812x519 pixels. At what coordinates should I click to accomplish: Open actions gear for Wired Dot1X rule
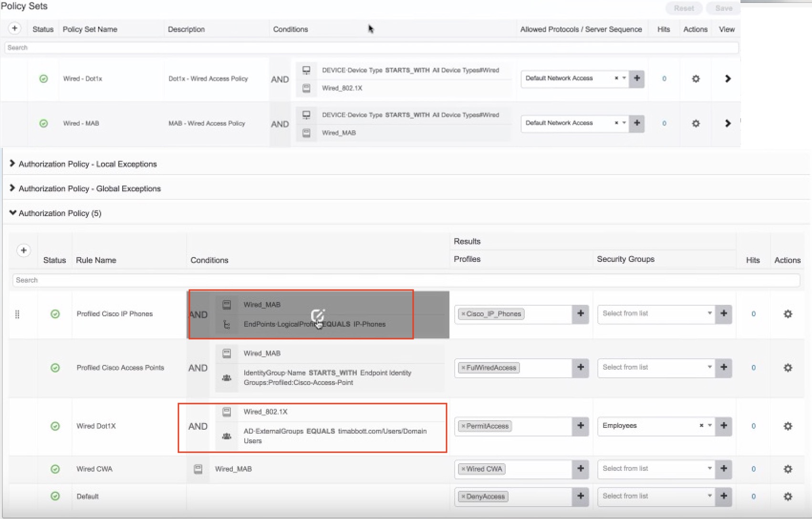[x=788, y=426]
